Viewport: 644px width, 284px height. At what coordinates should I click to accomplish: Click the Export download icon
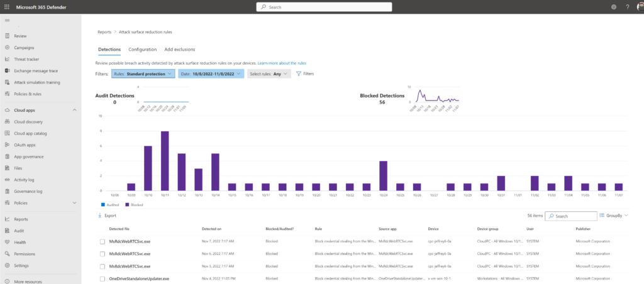[100, 216]
